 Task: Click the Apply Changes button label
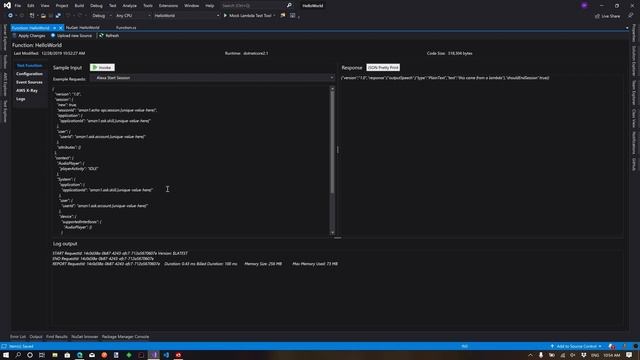(x=32, y=36)
